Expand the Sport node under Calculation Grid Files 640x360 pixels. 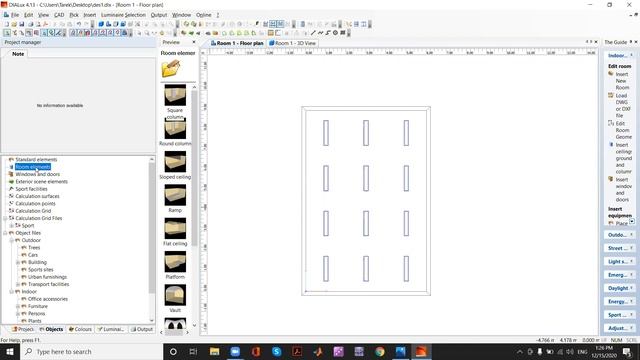[11, 225]
